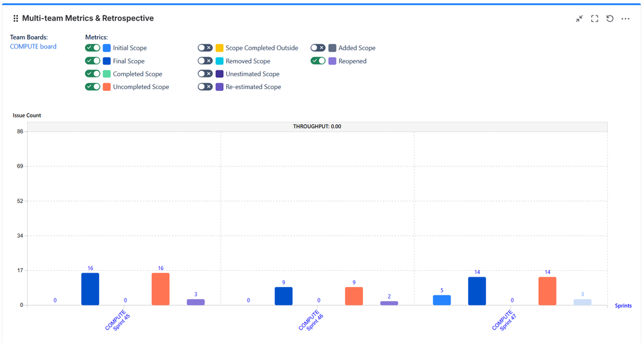Click the Reopened lavender swatch
The height and width of the screenshot is (343, 644).
[332, 61]
